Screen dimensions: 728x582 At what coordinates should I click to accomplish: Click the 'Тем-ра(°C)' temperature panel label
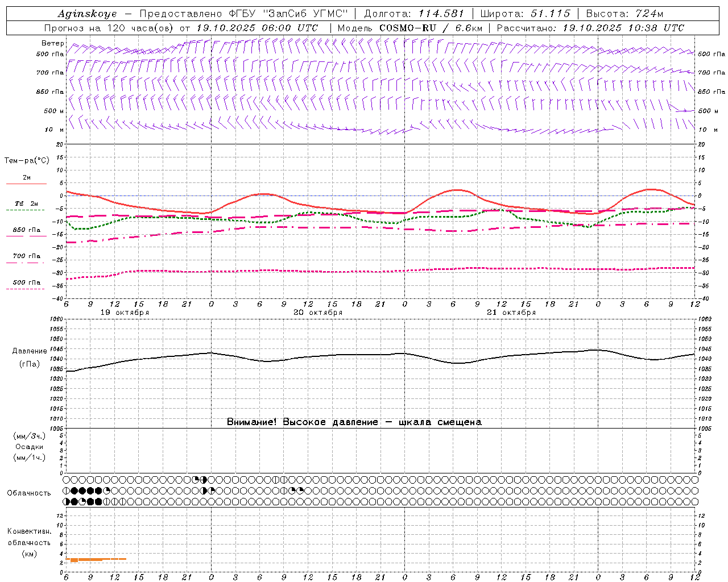pyautogui.click(x=27, y=161)
